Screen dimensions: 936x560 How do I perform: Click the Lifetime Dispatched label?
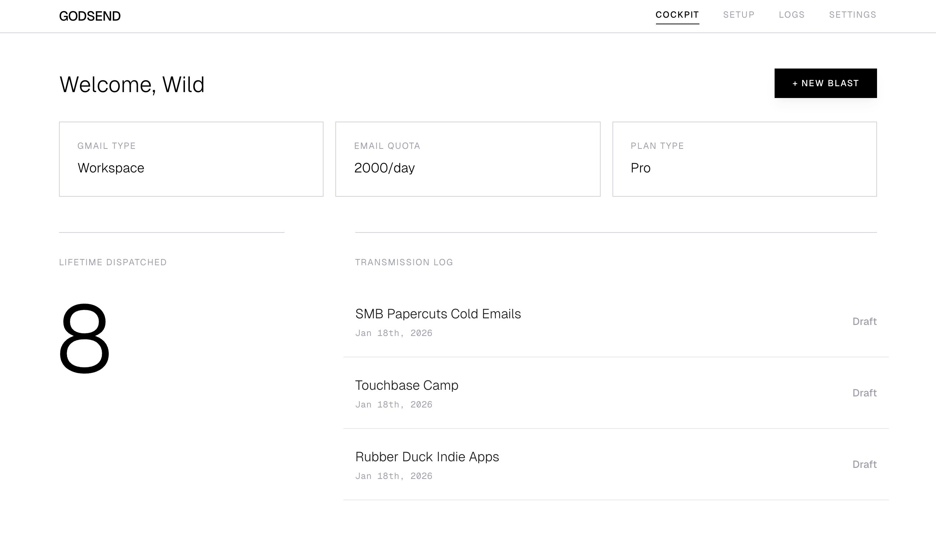(x=113, y=262)
